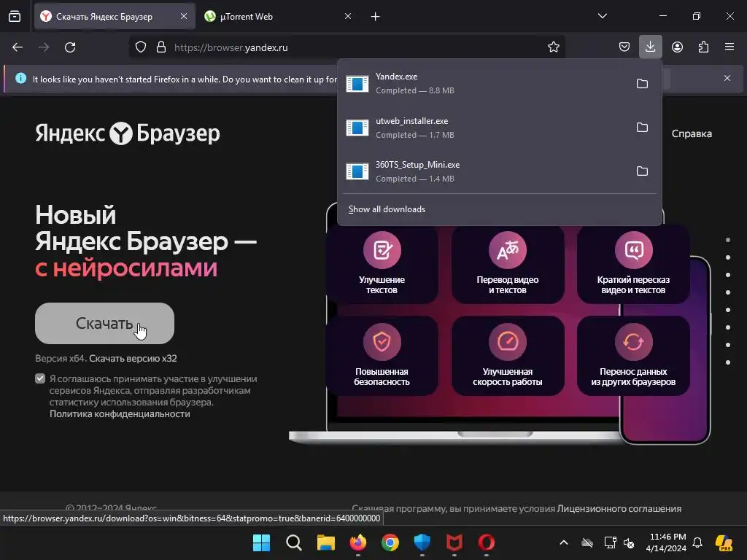The height and width of the screenshot is (560, 747).
Task: Open the Save to Pocket icon
Action: (x=624, y=47)
